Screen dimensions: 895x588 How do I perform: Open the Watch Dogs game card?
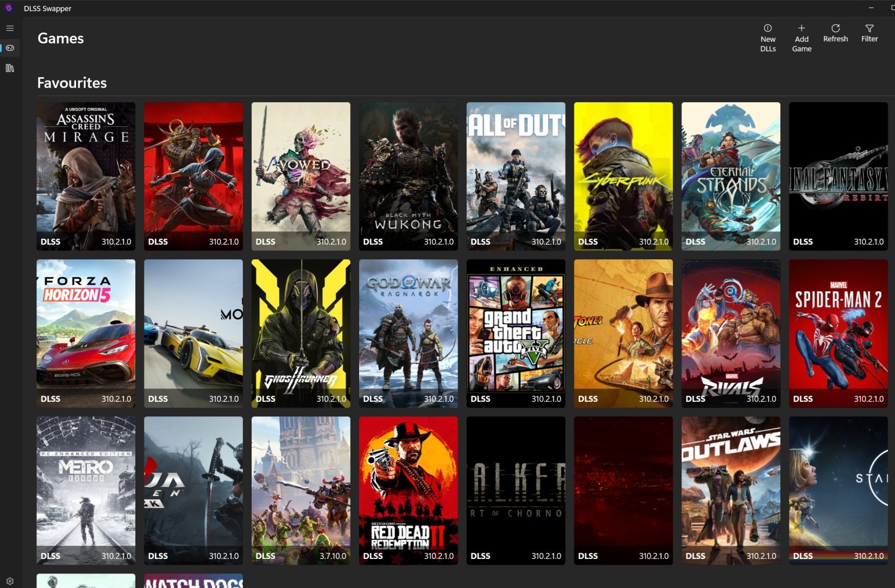pos(194,581)
